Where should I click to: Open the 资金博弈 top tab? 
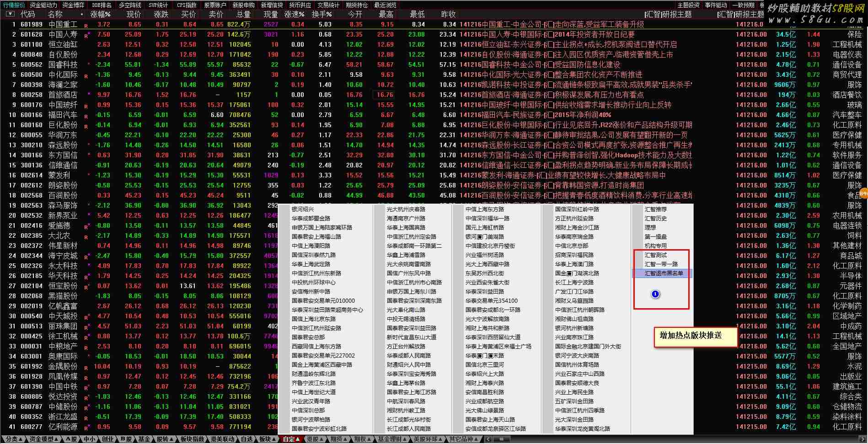(x=73, y=5)
